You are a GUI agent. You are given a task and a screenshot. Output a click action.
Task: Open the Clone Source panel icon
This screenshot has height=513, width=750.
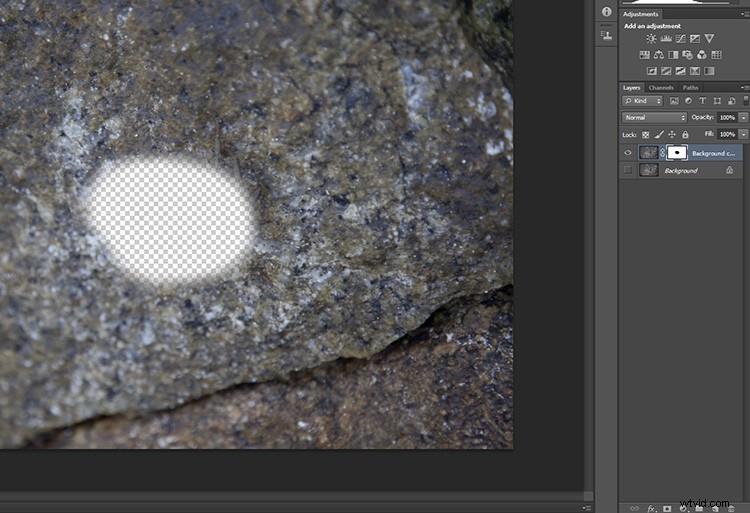[606, 35]
